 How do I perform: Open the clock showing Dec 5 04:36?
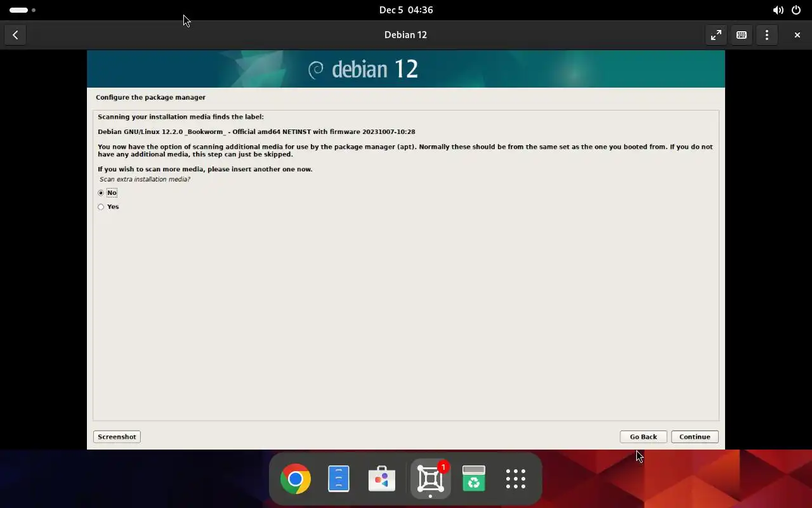click(x=406, y=10)
